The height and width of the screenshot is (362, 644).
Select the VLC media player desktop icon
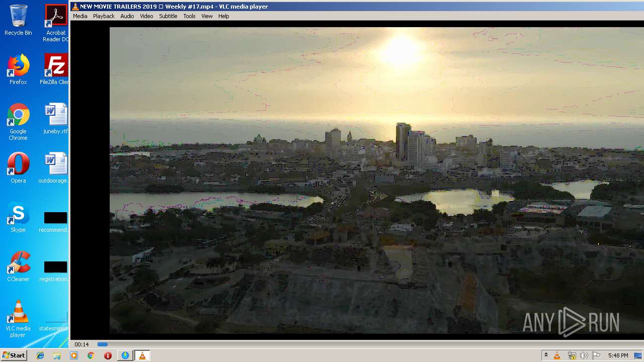[x=18, y=319]
